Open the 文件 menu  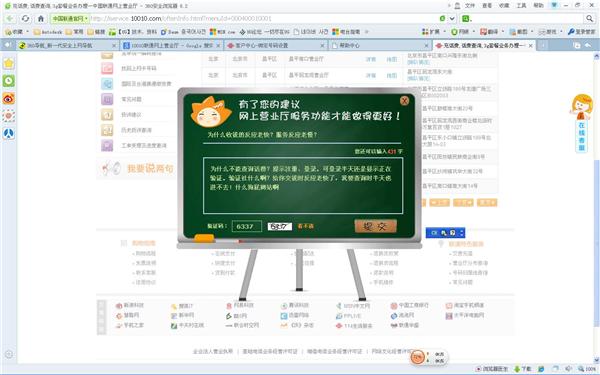[470, 5]
